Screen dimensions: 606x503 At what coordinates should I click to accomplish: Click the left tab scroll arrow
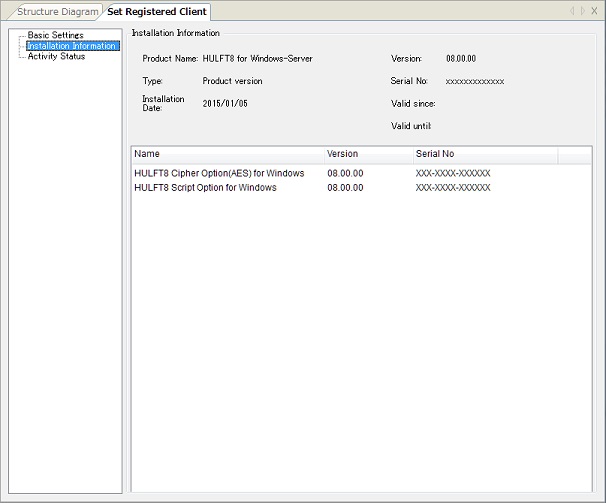(572, 11)
